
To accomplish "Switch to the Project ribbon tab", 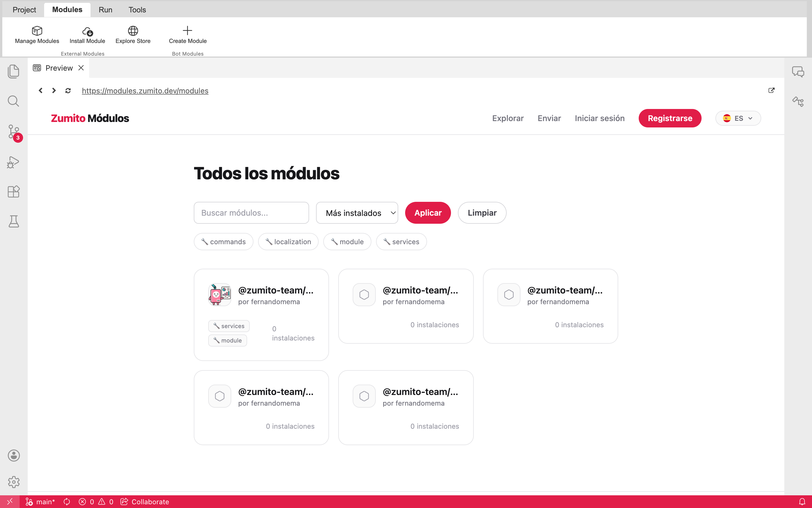I will tap(24, 10).
